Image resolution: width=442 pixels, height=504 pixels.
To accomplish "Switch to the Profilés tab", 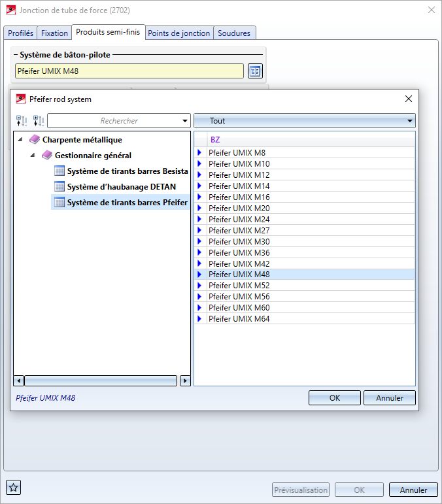I will coord(20,33).
